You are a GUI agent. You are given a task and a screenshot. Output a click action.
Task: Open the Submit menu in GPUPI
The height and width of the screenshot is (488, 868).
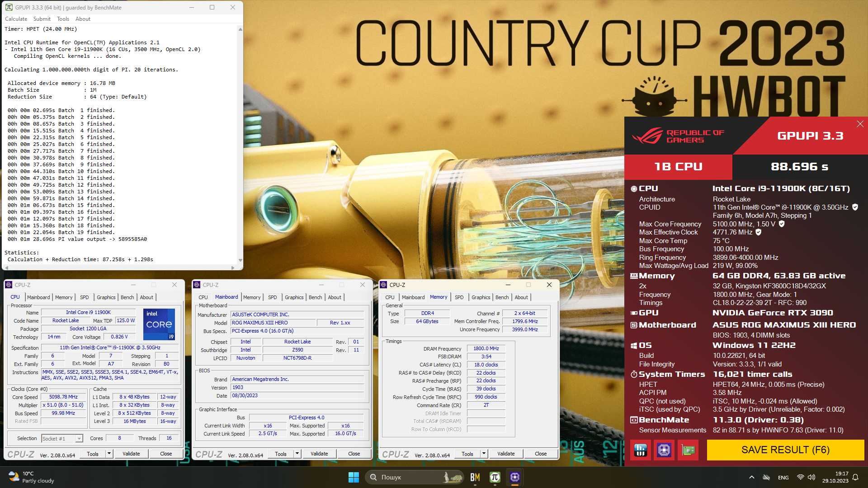point(42,19)
